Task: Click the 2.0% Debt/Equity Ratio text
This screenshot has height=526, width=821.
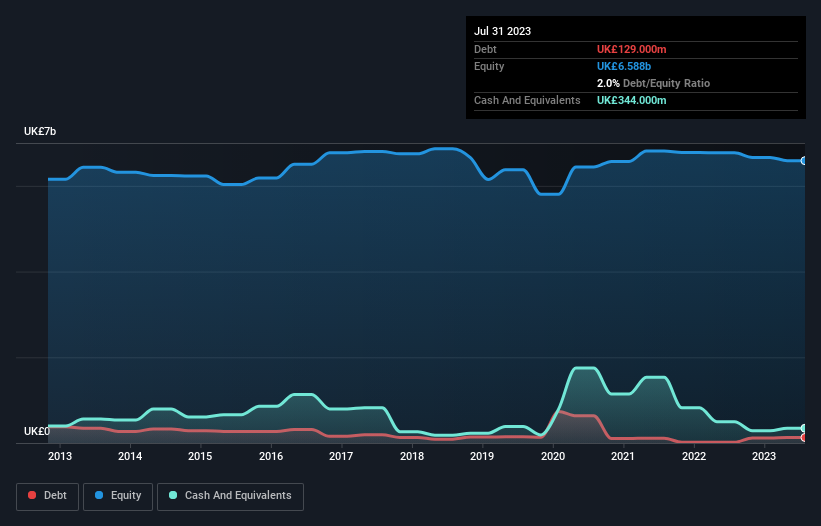Action: click(653, 83)
